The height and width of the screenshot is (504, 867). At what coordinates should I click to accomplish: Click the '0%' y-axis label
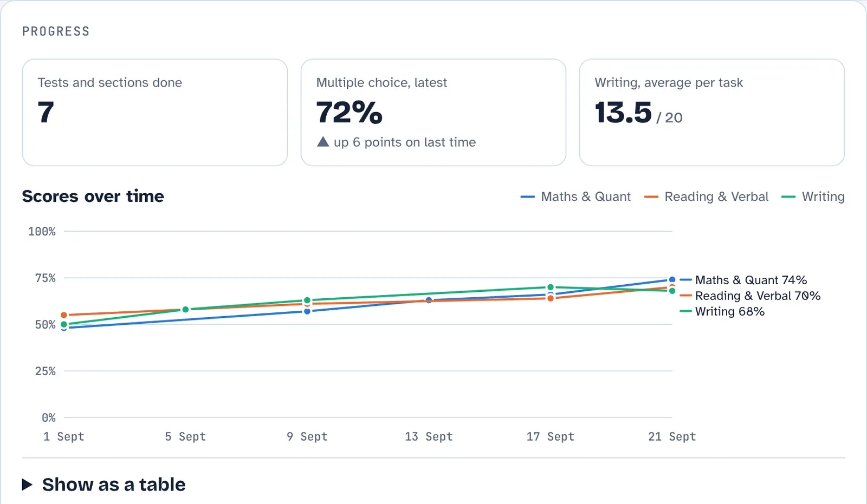coord(49,418)
